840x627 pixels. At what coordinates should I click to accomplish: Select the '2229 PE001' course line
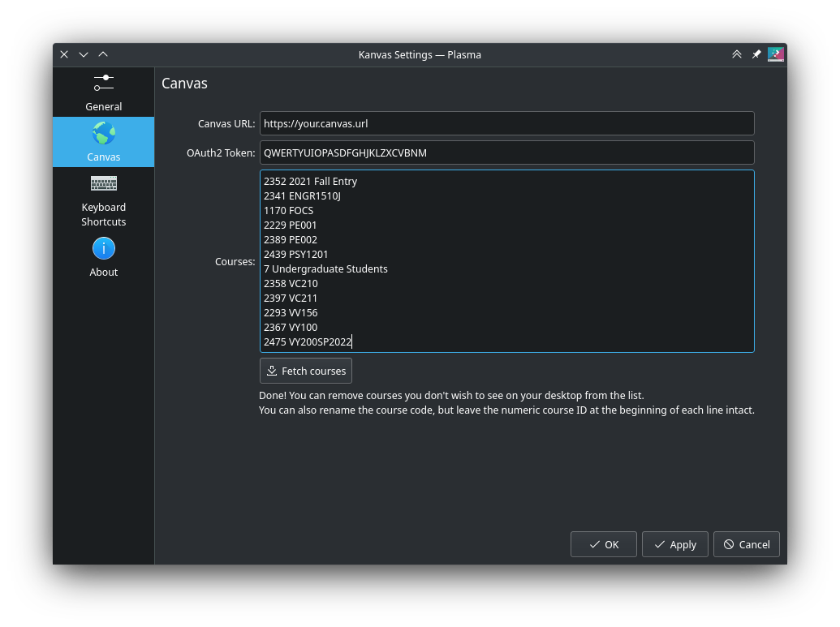pyautogui.click(x=290, y=225)
